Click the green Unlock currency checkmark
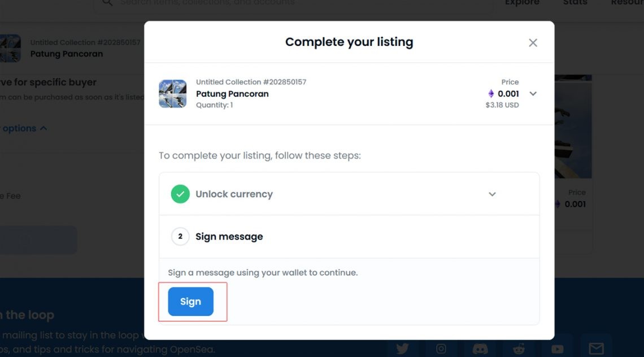The image size is (644, 357). pos(180,194)
